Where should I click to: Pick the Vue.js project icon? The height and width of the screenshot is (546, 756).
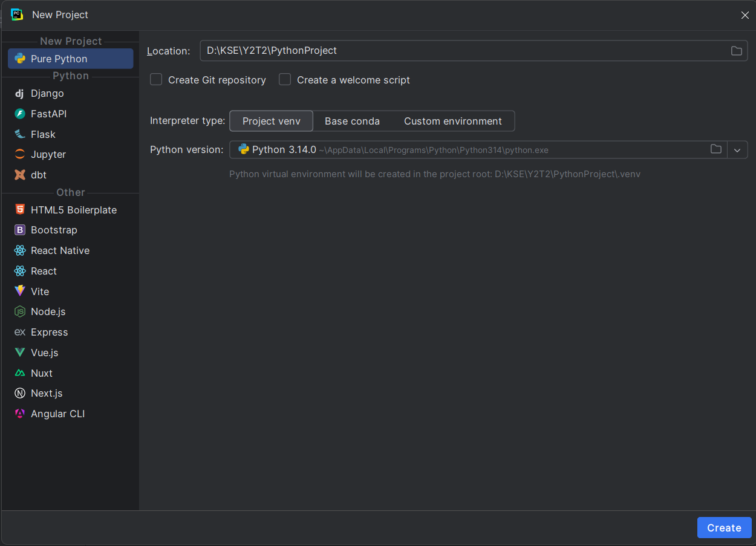click(x=19, y=353)
